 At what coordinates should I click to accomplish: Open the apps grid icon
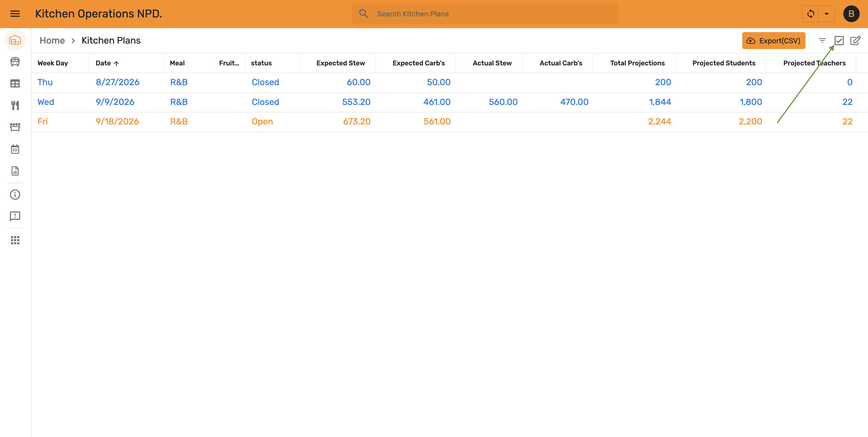(15, 240)
